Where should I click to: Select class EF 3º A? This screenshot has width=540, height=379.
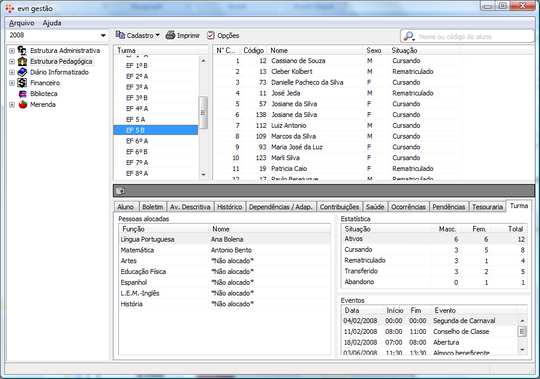tap(156, 87)
